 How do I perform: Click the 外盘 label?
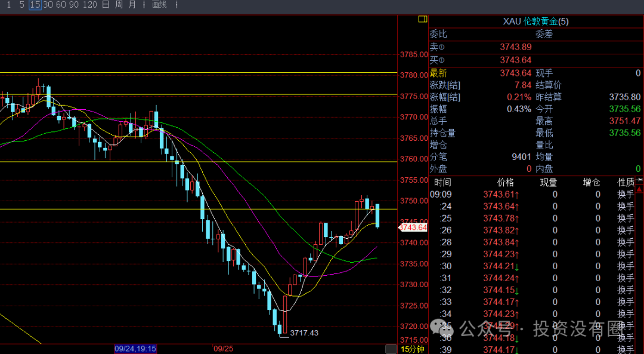tap(438, 168)
